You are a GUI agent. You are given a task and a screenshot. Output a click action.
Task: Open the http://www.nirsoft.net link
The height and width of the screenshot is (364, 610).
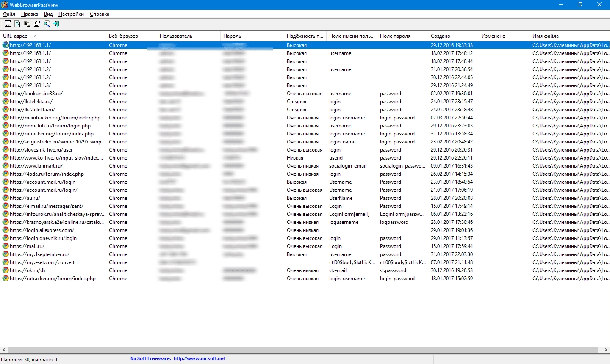pos(200,358)
